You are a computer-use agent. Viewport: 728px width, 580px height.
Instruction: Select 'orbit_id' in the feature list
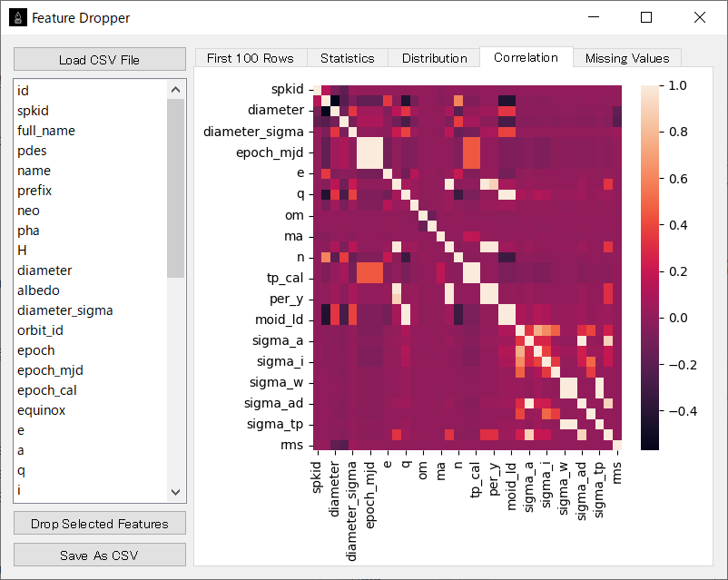91,330
